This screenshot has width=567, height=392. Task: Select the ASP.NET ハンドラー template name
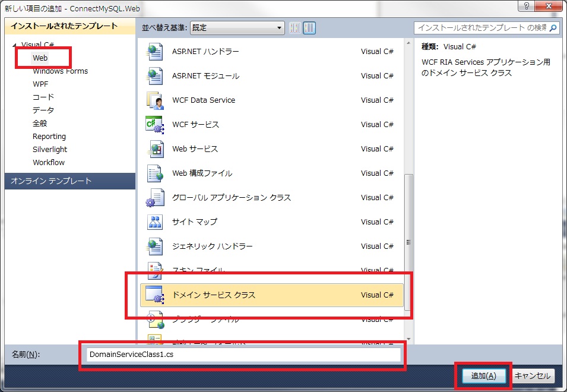(205, 52)
